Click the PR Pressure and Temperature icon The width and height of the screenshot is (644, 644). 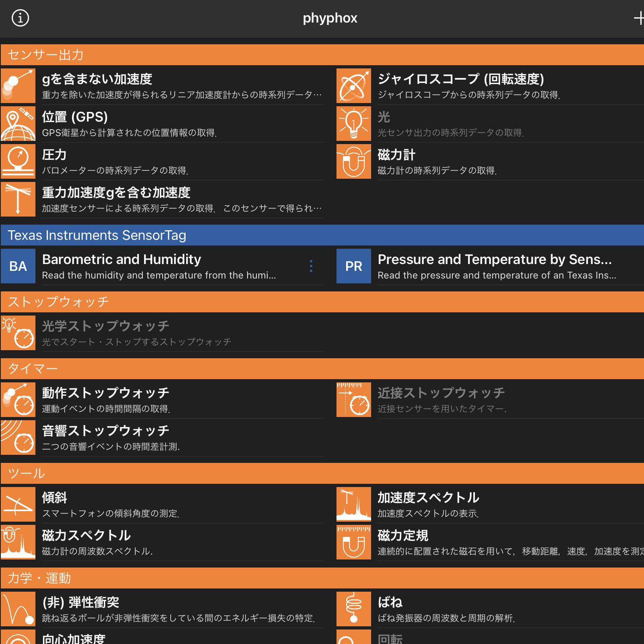[x=354, y=266]
